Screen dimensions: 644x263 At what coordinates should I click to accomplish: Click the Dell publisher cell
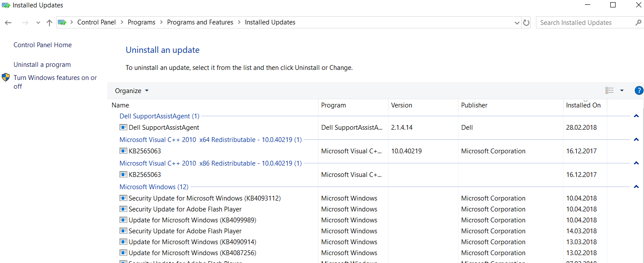pyautogui.click(x=467, y=128)
